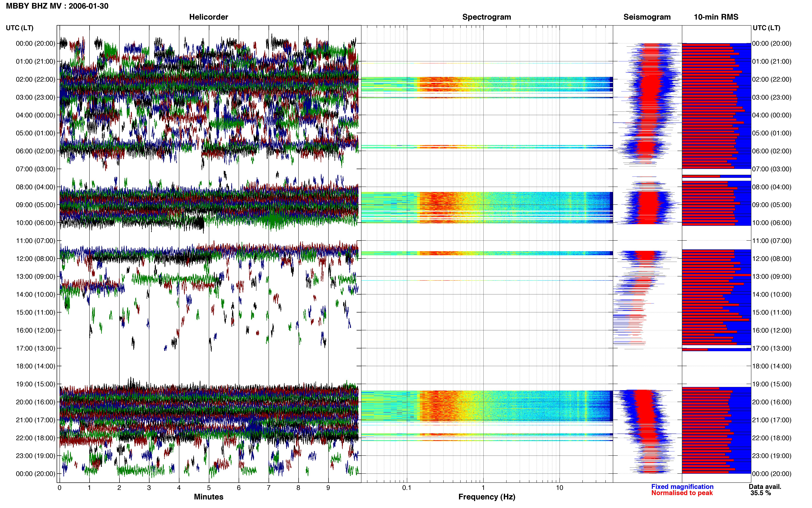This screenshot has width=812, height=508.
Task: Click the helicorder traces at 20:00 UTC
Action: [x=209, y=402]
